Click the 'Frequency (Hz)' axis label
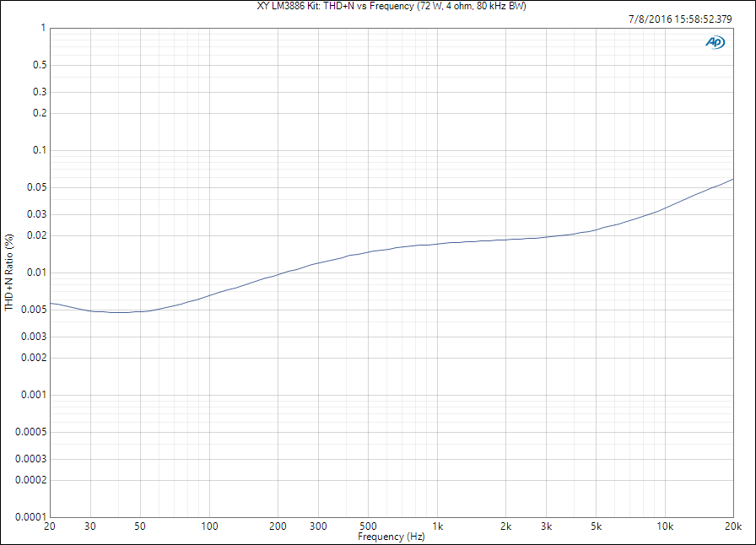The image size is (756, 545). point(391,537)
